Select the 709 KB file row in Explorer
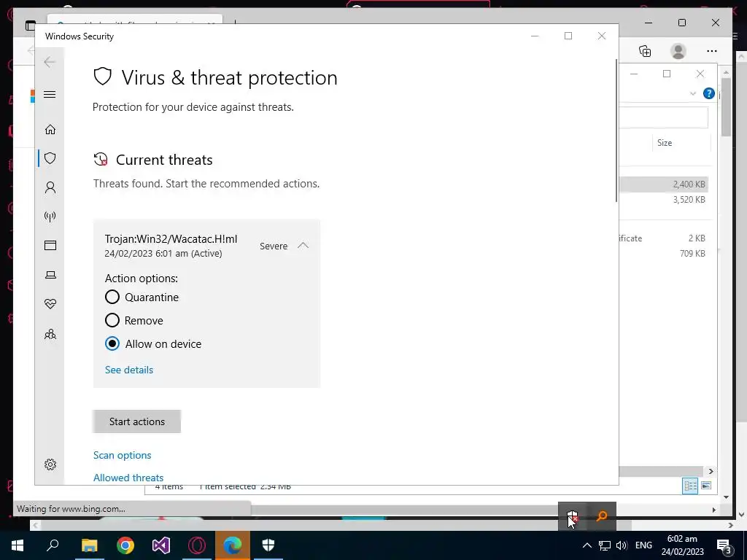This screenshot has width=747, height=560. coord(664,253)
